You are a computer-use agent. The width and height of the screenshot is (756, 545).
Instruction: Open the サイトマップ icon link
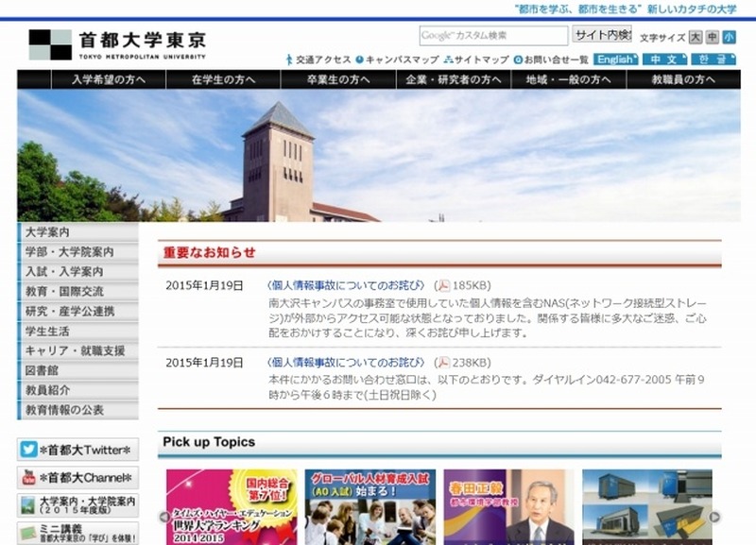(447, 60)
